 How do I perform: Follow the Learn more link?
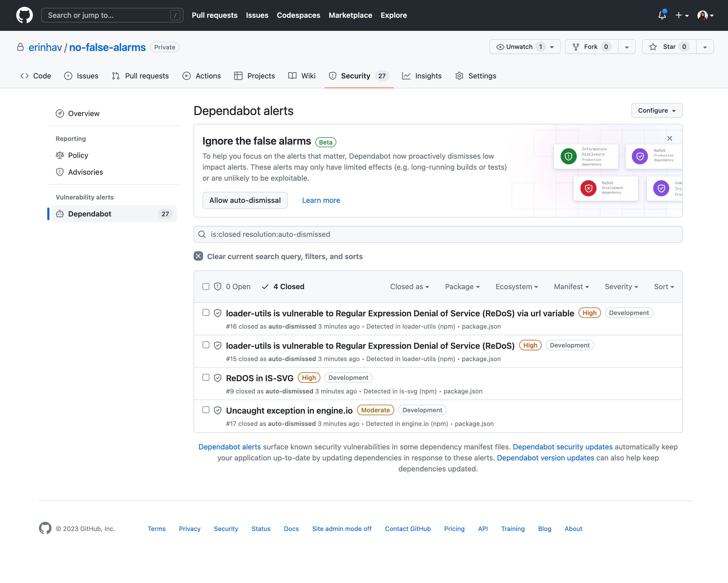[x=321, y=200]
